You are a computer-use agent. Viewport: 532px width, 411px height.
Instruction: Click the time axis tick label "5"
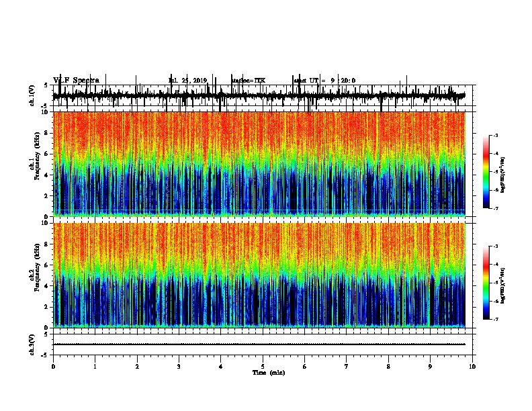263,367
